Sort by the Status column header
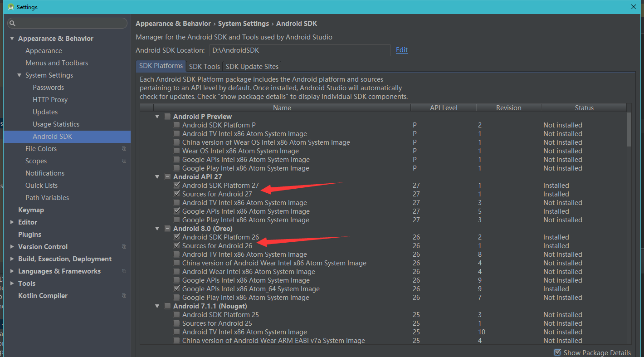 tap(584, 108)
